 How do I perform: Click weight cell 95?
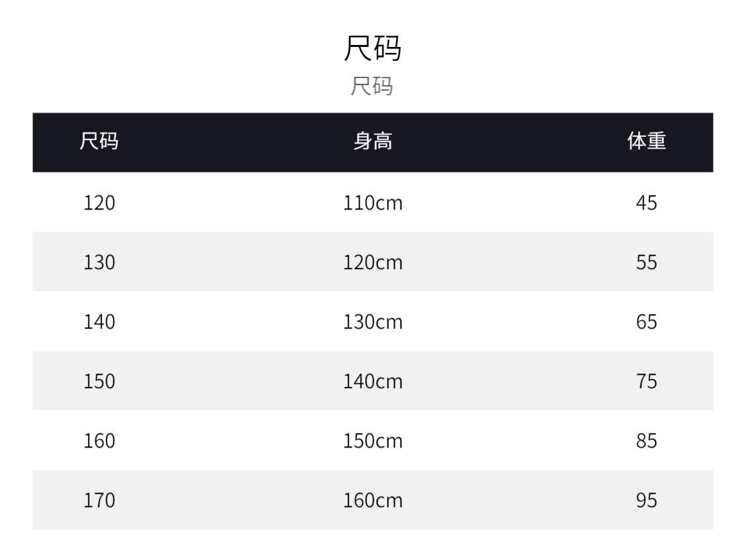647,500
